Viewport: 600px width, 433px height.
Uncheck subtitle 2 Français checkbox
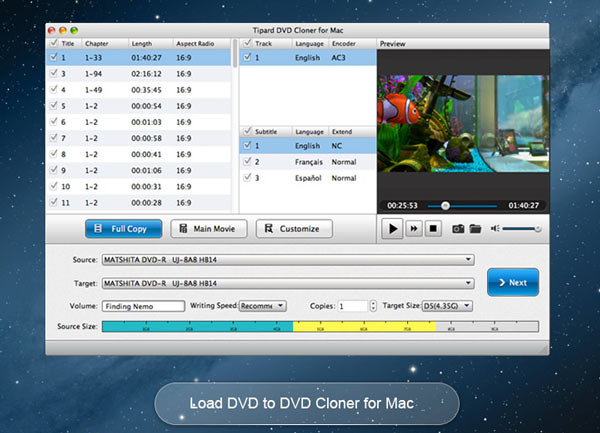tap(248, 161)
